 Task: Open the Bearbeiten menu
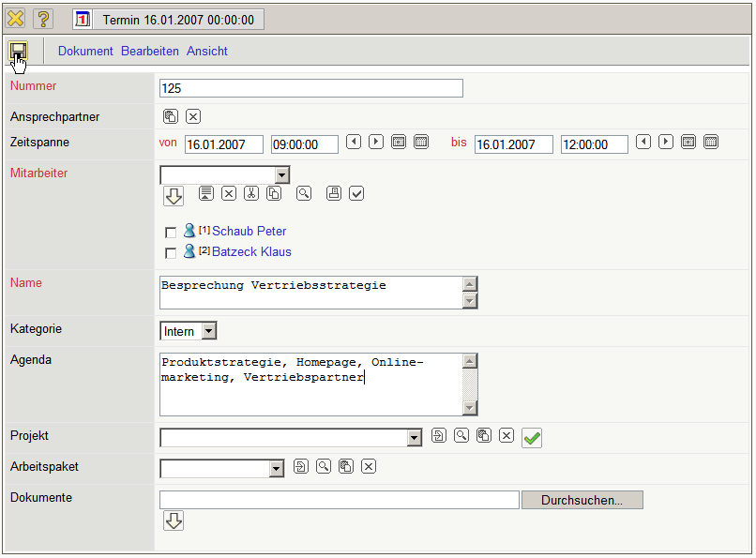tap(150, 52)
